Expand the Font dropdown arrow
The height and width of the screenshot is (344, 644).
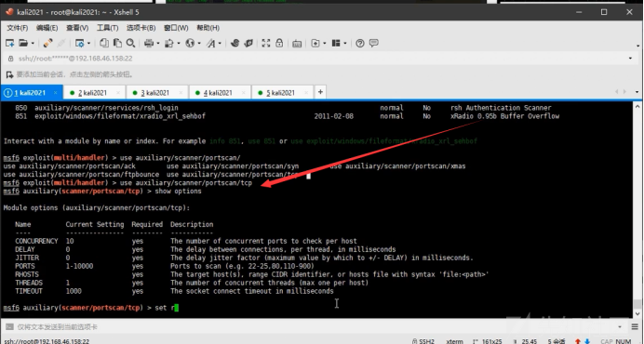pyautogui.click(x=220, y=44)
